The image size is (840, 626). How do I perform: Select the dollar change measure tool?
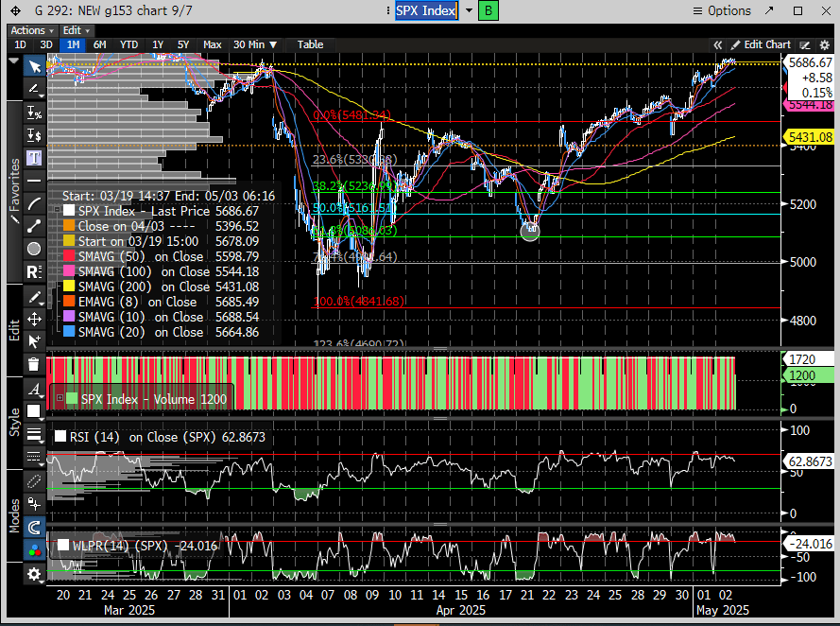click(x=34, y=135)
